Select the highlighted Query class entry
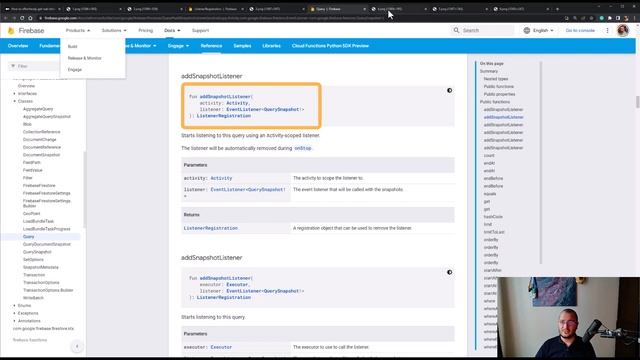 [x=29, y=237]
